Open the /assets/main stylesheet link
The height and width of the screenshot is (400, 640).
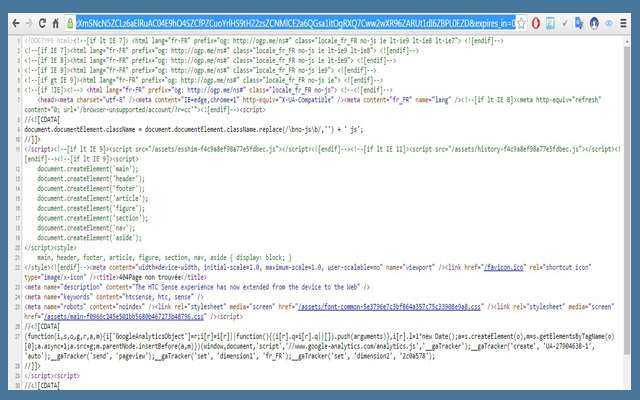tap(123, 316)
